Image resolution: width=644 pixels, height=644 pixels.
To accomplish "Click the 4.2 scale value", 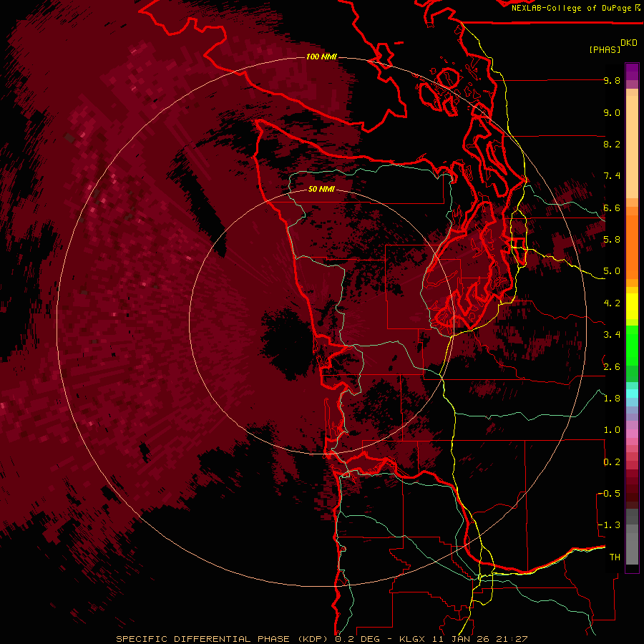I will [x=612, y=303].
